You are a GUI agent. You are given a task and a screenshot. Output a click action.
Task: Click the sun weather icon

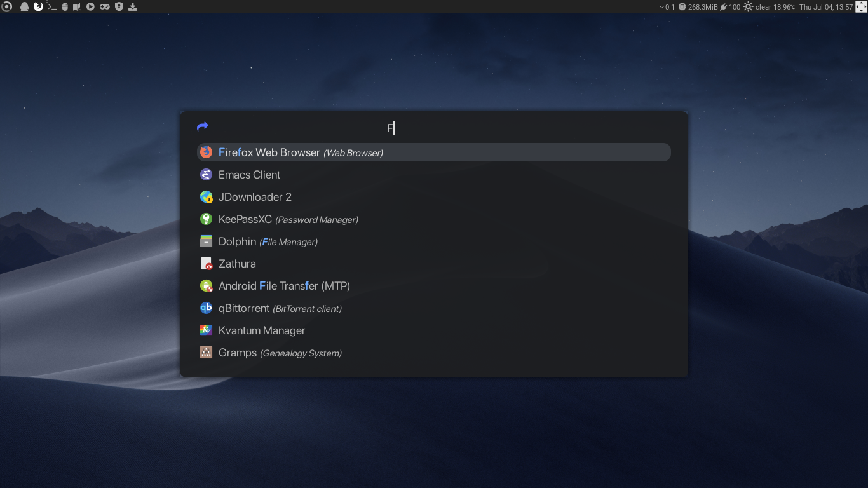748,7
